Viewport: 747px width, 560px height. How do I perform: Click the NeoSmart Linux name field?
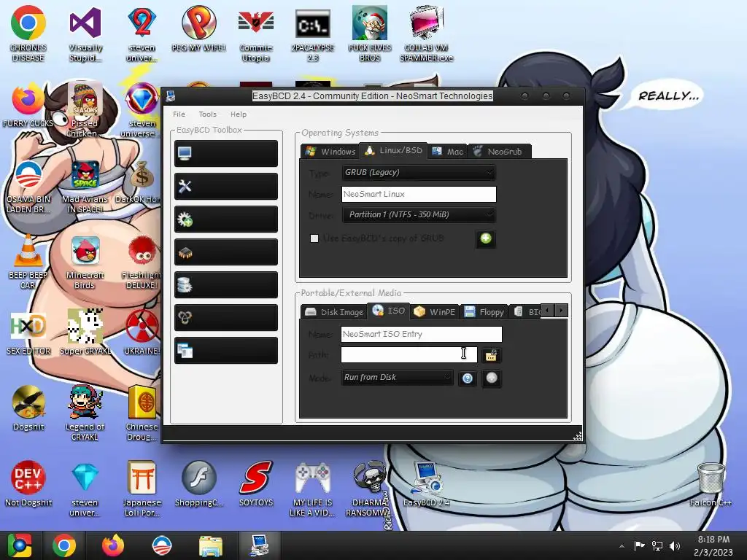tap(419, 194)
